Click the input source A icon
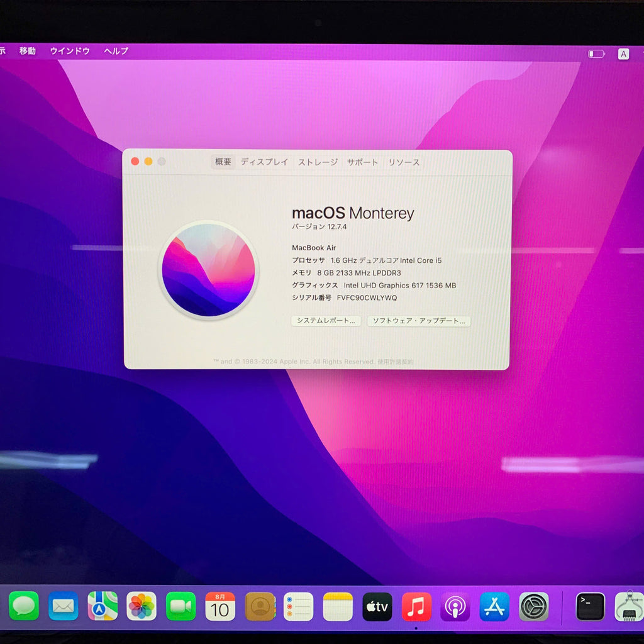The image size is (644, 644). pos(623,54)
